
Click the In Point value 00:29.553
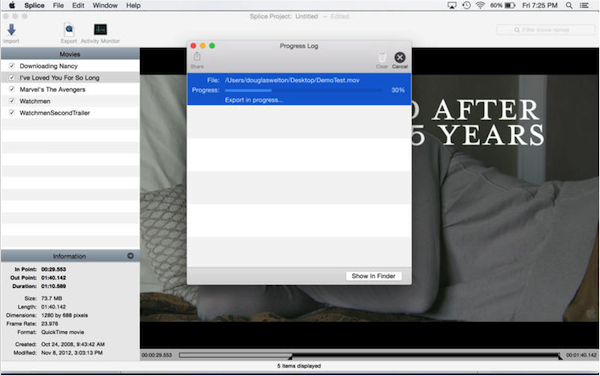tap(54, 269)
